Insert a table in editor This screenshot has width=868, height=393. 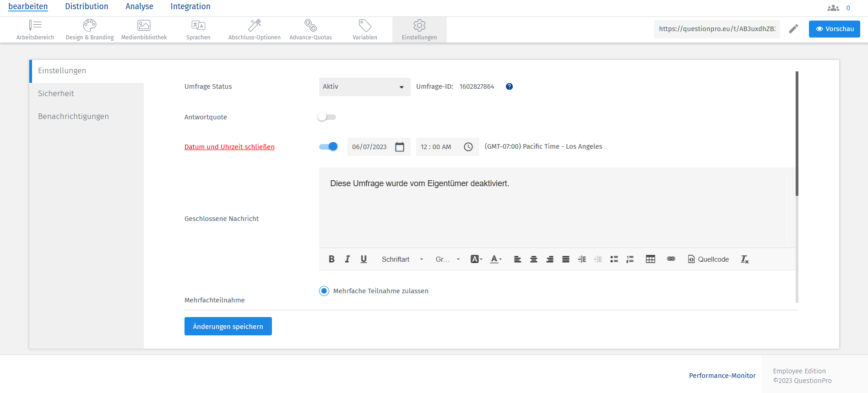pos(651,259)
